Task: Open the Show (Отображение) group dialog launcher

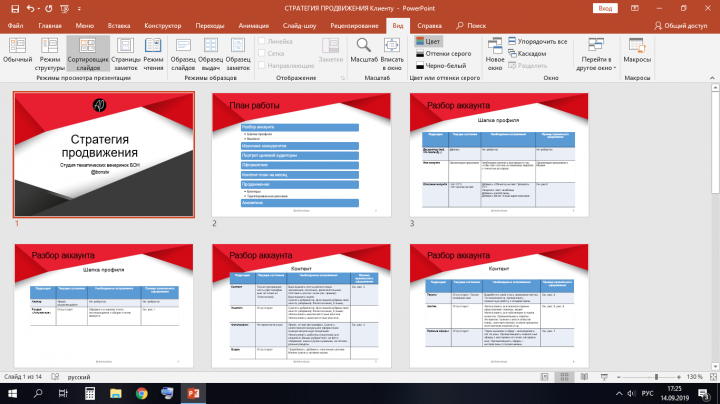Action: (x=343, y=78)
